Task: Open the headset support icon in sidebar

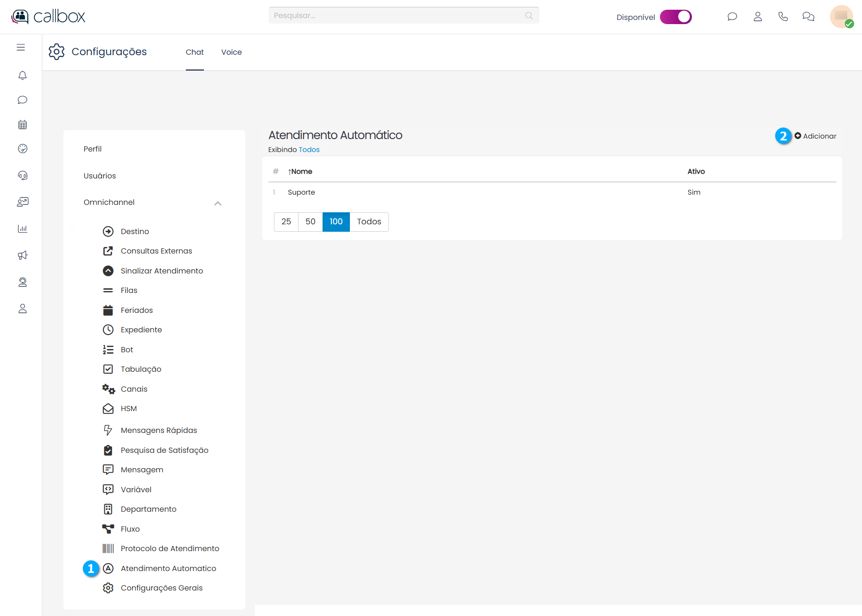Action: tap(22, 175)
